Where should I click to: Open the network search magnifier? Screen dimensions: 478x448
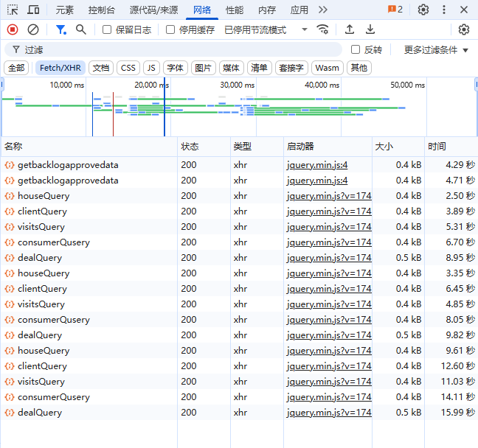[x=81, y=29]
